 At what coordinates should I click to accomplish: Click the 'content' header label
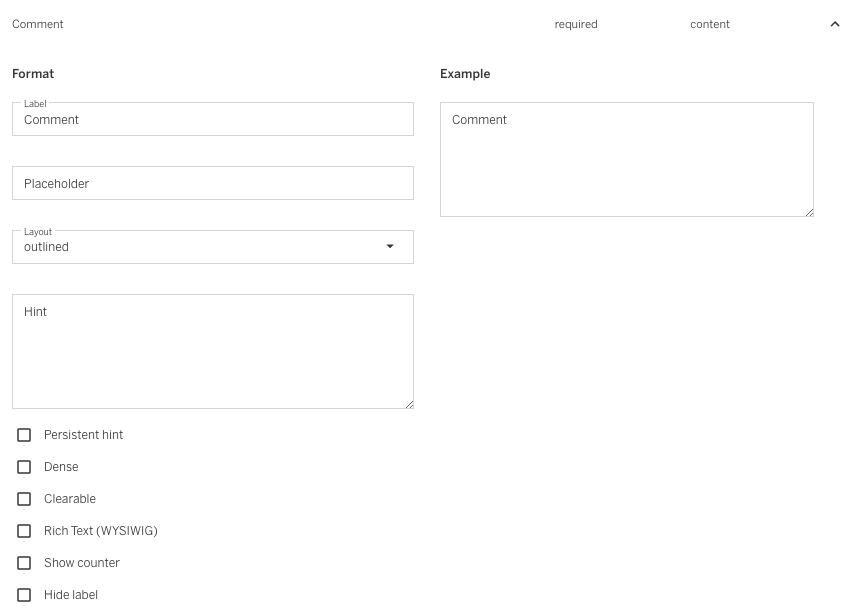(710, 24)
